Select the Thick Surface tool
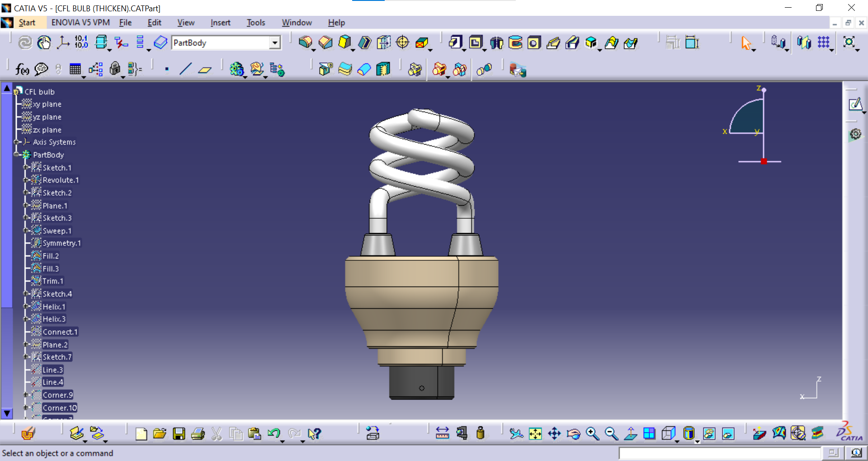Screen dimensions: 868x461 point(345,69)
